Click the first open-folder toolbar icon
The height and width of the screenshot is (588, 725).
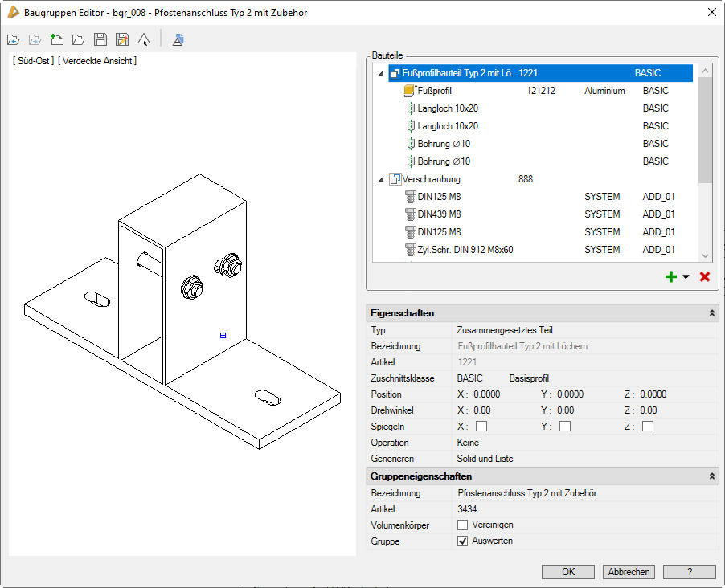tap(13, 39)
